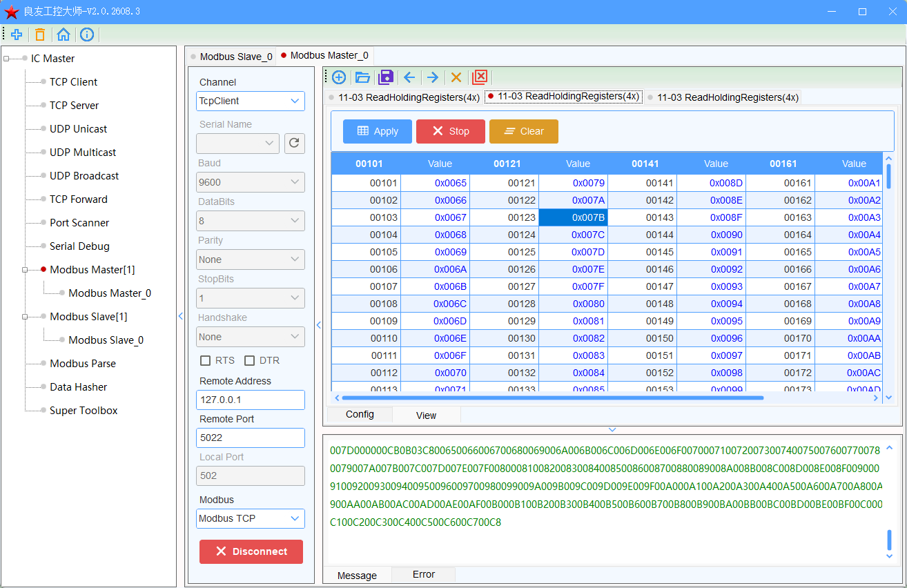
Task: Click the register table horizontal scrollbar
Action: pos(552,398)
